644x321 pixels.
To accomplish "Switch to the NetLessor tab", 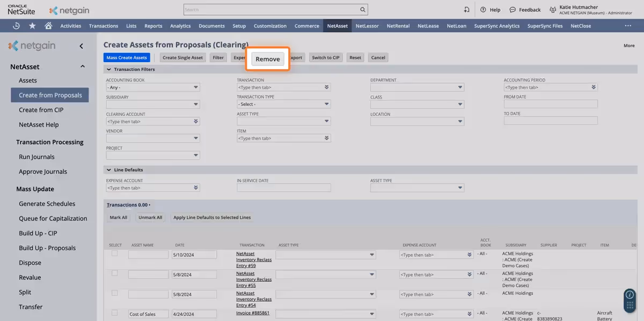I will pos(367,25).
